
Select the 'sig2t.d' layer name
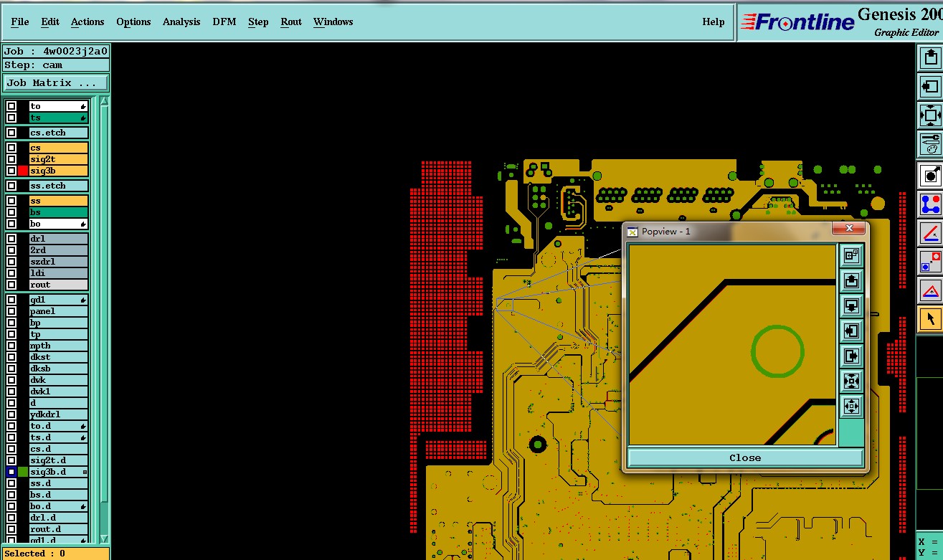point(58,460)
